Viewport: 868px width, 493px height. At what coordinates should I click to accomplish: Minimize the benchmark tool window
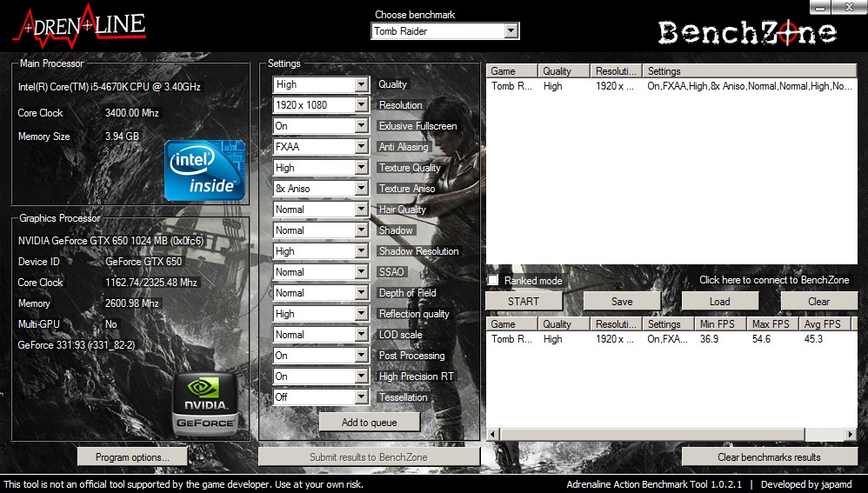tap(820, 7)
